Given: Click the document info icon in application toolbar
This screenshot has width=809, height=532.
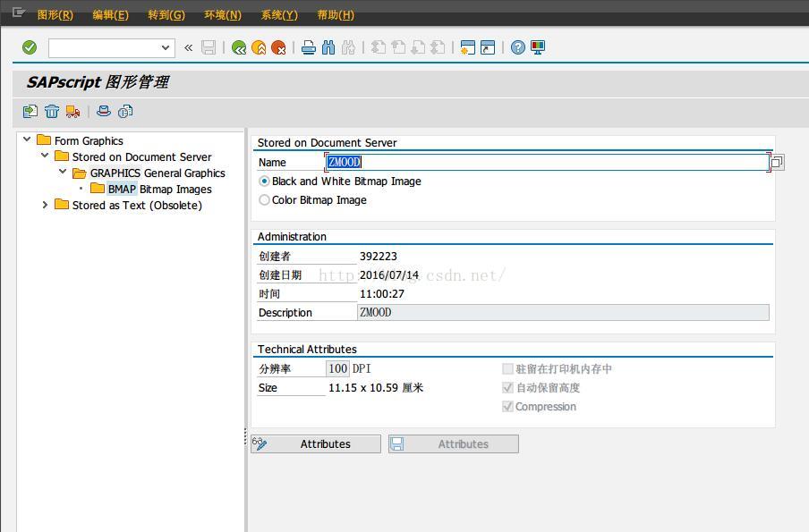Looking at the screenshot, I should [x=125, y=112].
